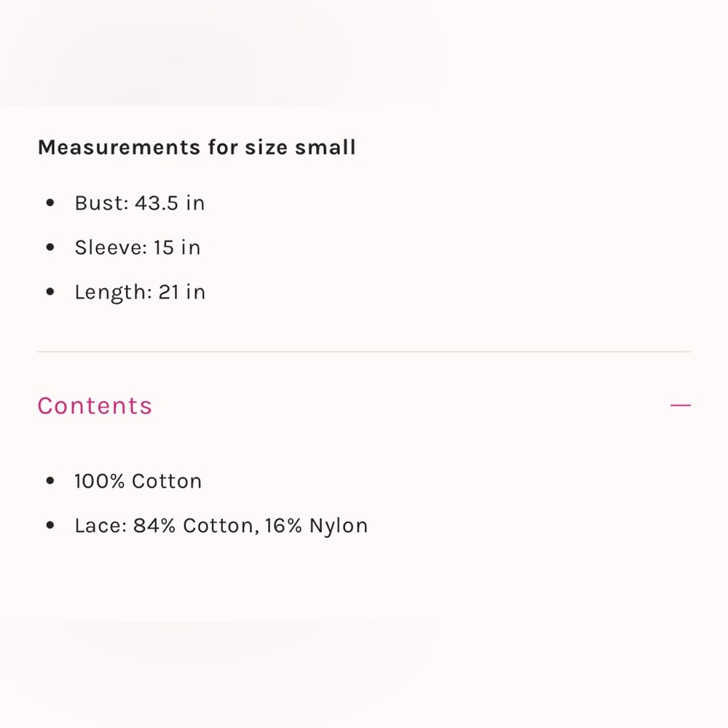This screenshot has height=728, width=728.
Task: Click the 100% Cotton list item
Action: point(138,481)
